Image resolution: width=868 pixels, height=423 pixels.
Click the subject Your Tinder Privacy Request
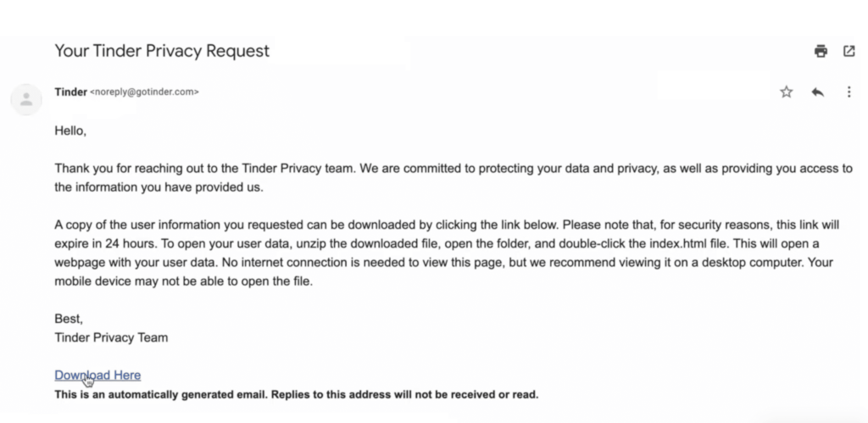(x=162, y=51)
